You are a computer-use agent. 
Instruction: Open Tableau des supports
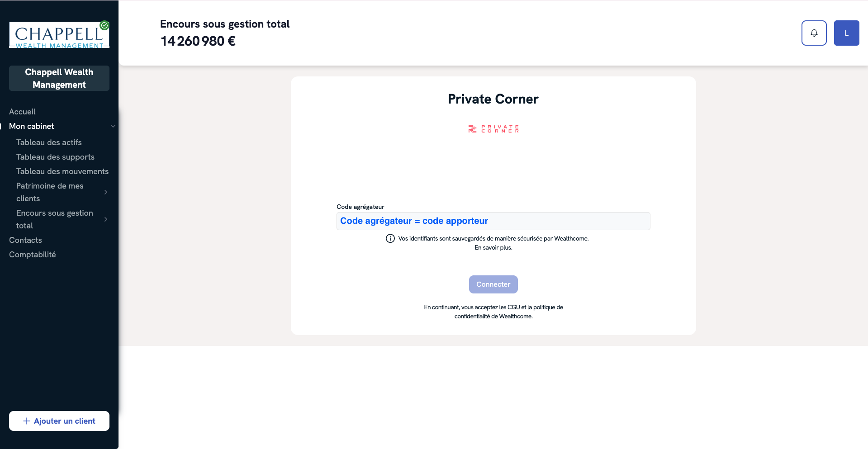55,157
